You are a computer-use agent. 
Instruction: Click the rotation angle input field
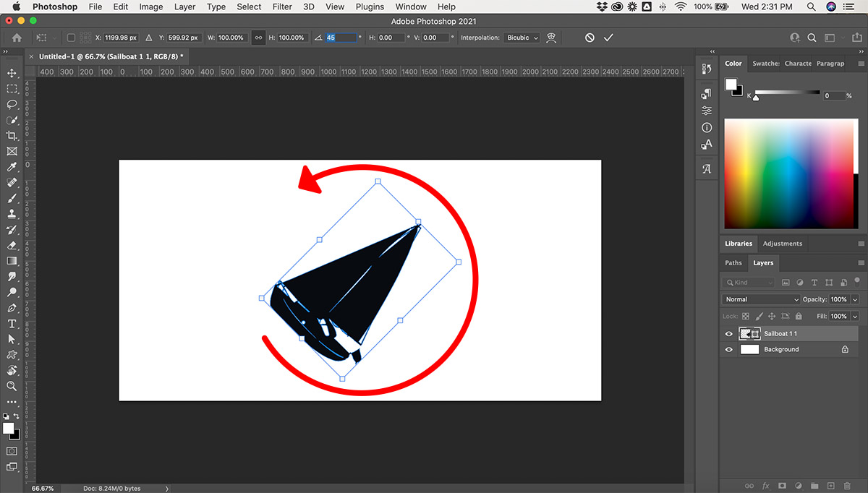[x=341, y=38]
